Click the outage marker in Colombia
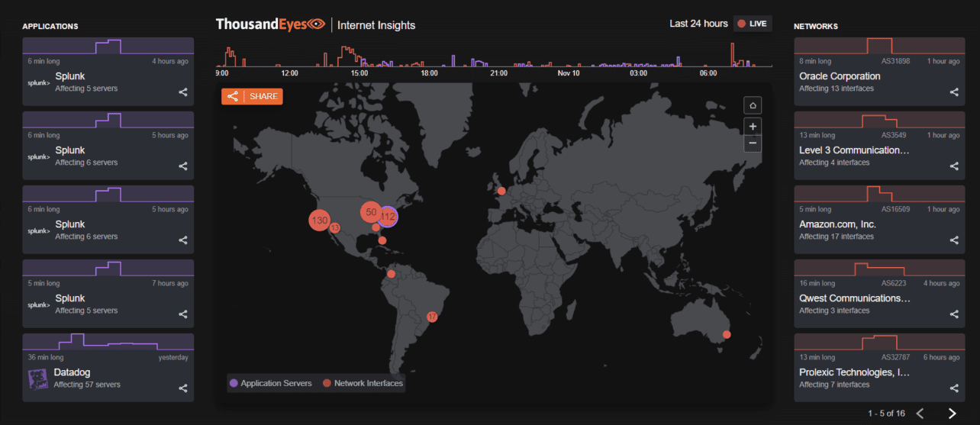 [x=392, y=273]
